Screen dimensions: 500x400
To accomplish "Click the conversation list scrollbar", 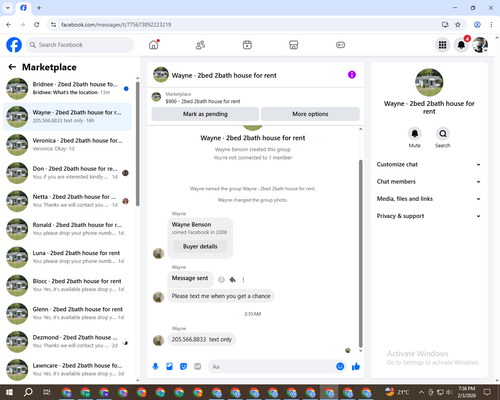I will [138, 143].
